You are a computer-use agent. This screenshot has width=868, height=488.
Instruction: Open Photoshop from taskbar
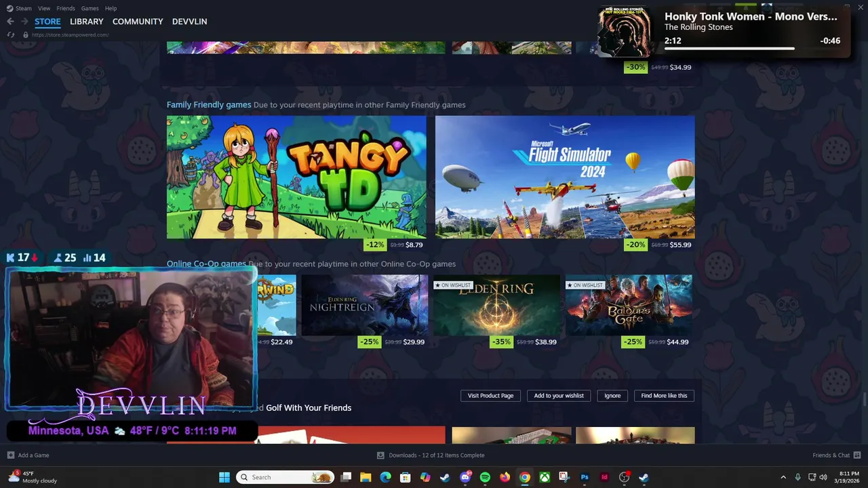coord(585,477)
